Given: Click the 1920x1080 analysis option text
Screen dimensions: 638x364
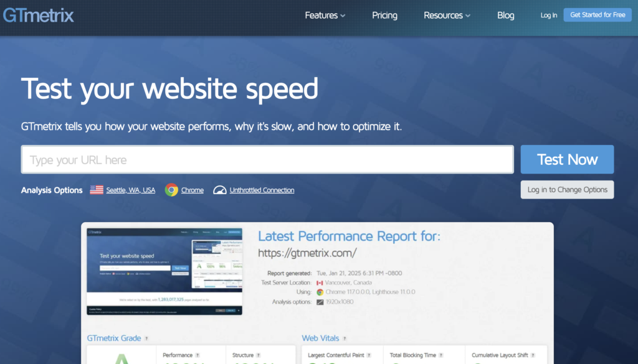Looking at the screenshot, I should point(340,302).
